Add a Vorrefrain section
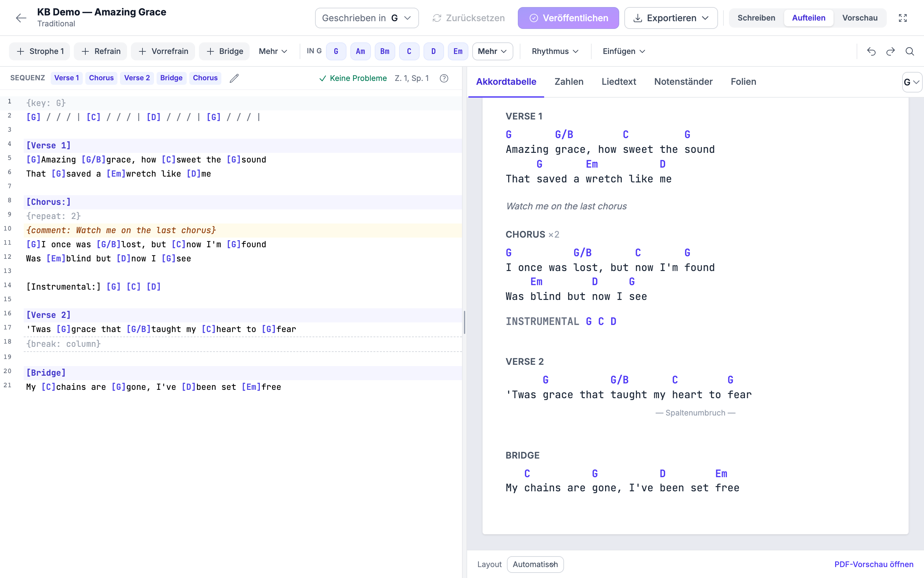Viewport: 924px width, 578px height. [x=163, y=51]
